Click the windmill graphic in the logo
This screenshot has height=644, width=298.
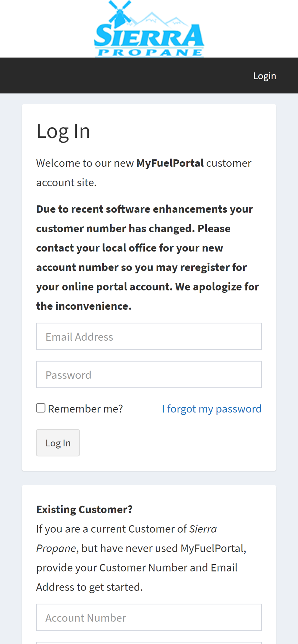(120, 14)
